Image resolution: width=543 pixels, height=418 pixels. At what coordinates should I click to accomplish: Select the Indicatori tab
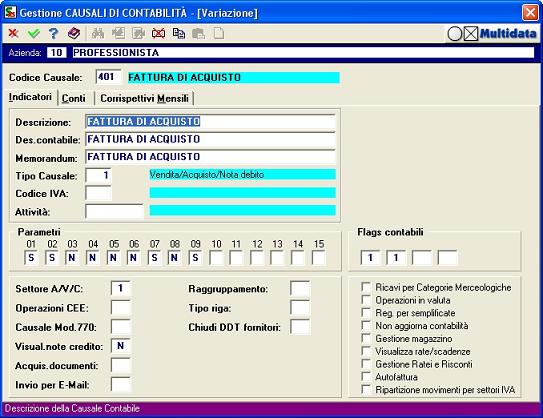point(30,97)
